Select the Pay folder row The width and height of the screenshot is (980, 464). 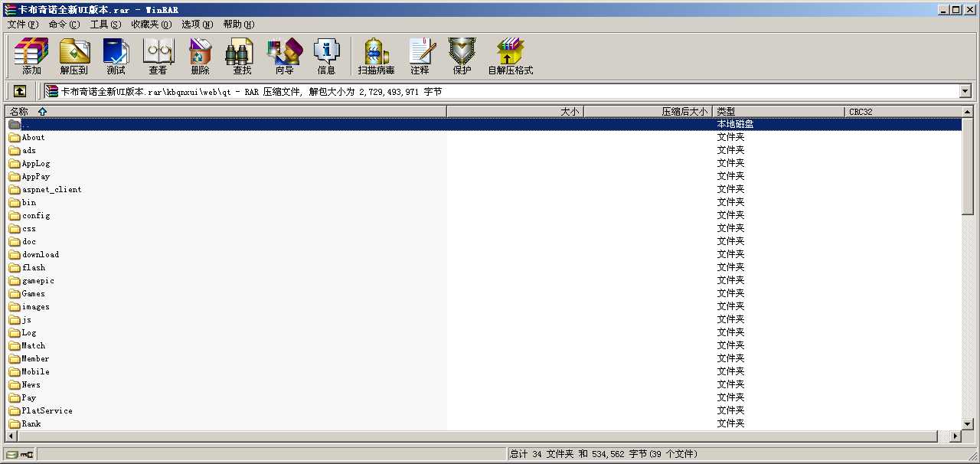point(484,398)
